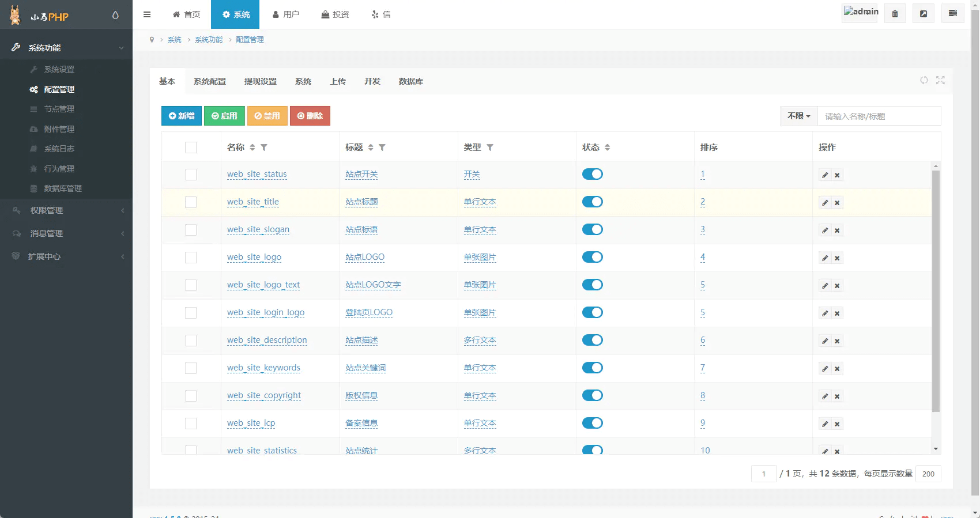
Task: Click the fullscreen icon above the table
Action: 940,80
